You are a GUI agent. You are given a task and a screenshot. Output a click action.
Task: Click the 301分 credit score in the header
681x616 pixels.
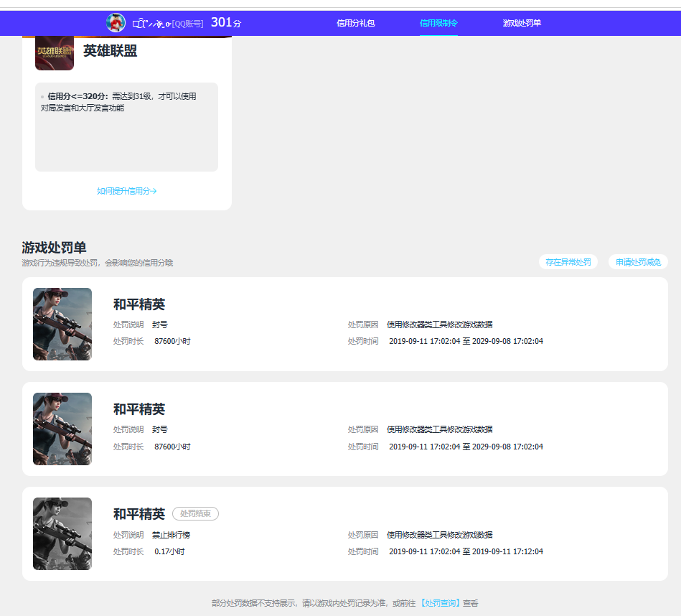click(226, 22)
